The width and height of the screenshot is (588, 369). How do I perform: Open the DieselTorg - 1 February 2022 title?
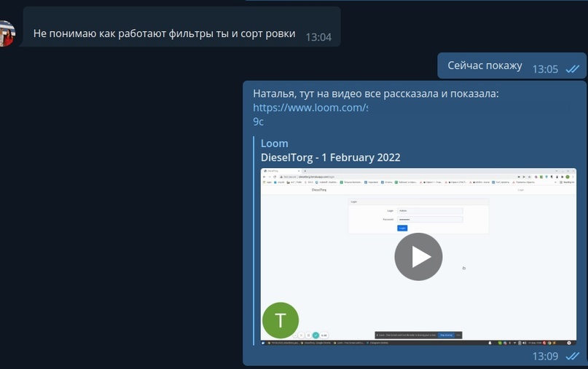tap(330, 157)
